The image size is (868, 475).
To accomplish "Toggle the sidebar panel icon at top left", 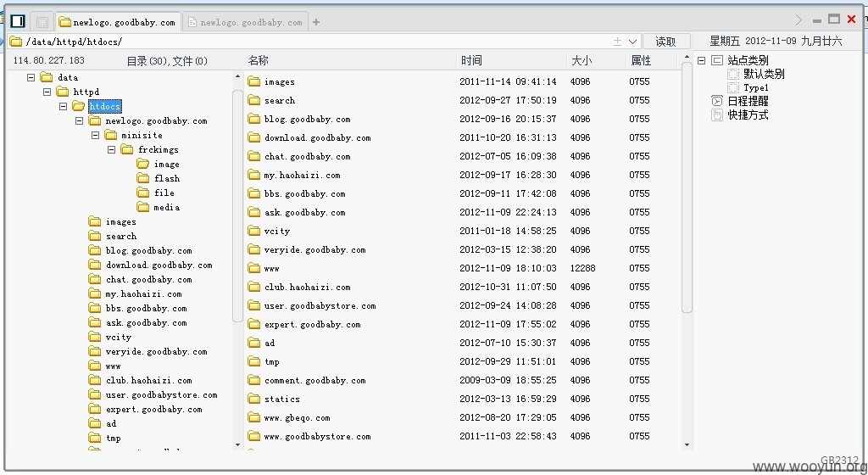I will click(x=18, y=21).
